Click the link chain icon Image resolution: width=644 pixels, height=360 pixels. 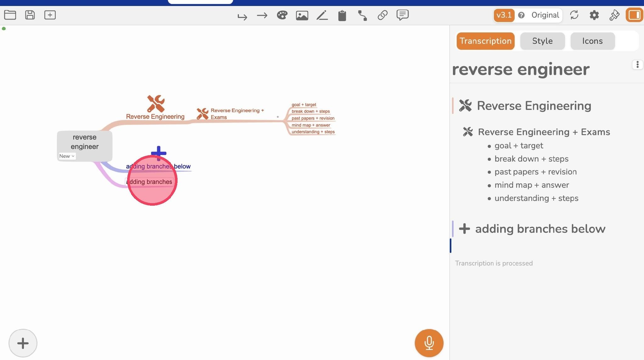[x=382, y=15]
